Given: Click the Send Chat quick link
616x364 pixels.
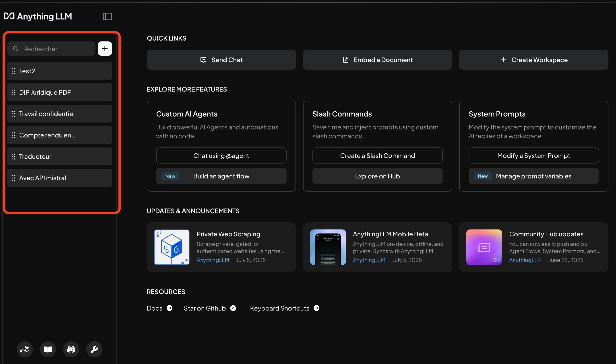Looking at the screenshot, I should tap(221, 60).
